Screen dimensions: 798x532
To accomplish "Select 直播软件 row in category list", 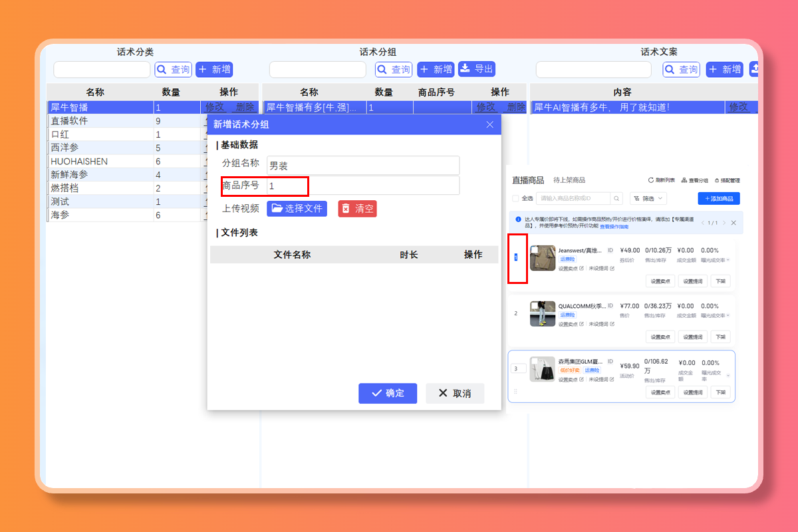I will (x=100, y=121).
